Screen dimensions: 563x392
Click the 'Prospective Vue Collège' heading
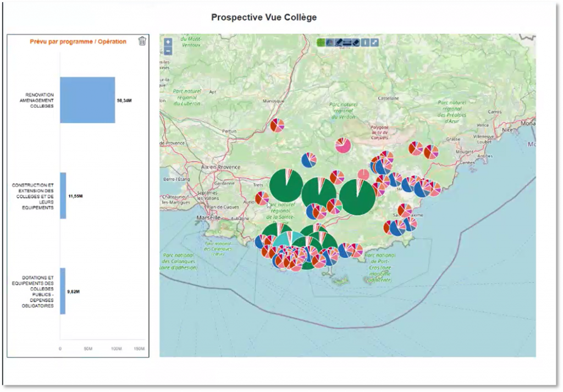click(264, 18)
